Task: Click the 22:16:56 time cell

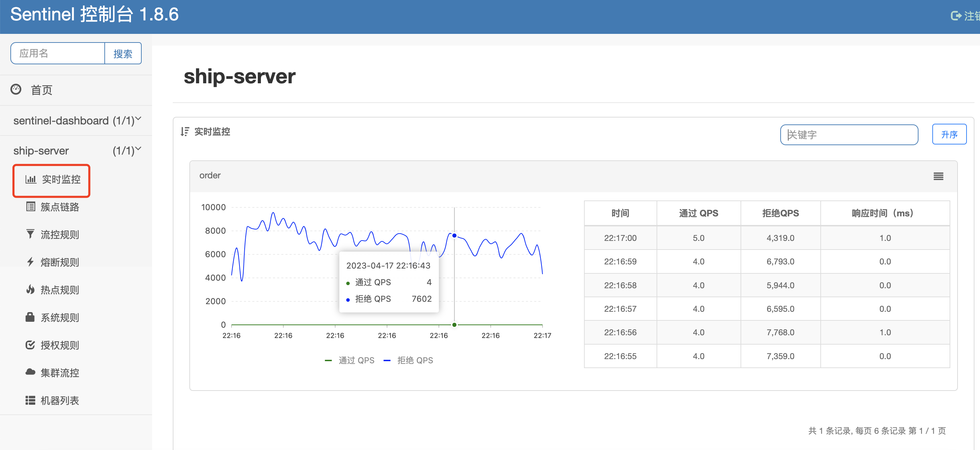Action: tap(620, 332)
